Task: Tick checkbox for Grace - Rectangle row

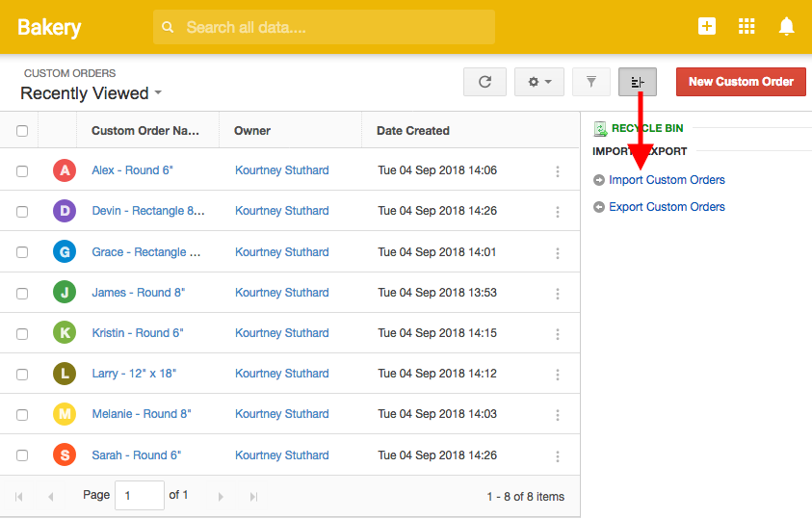Action: coord(22,252)
